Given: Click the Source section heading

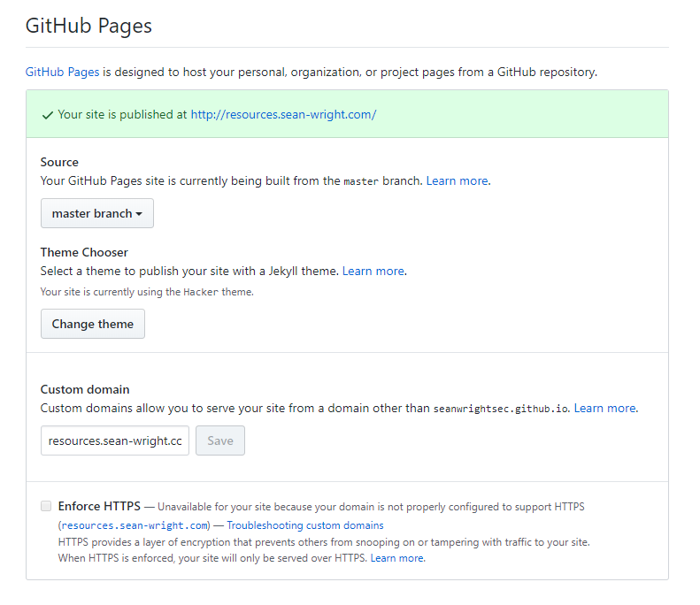Looking at the screenshot, I should click(x=59, y=162).
